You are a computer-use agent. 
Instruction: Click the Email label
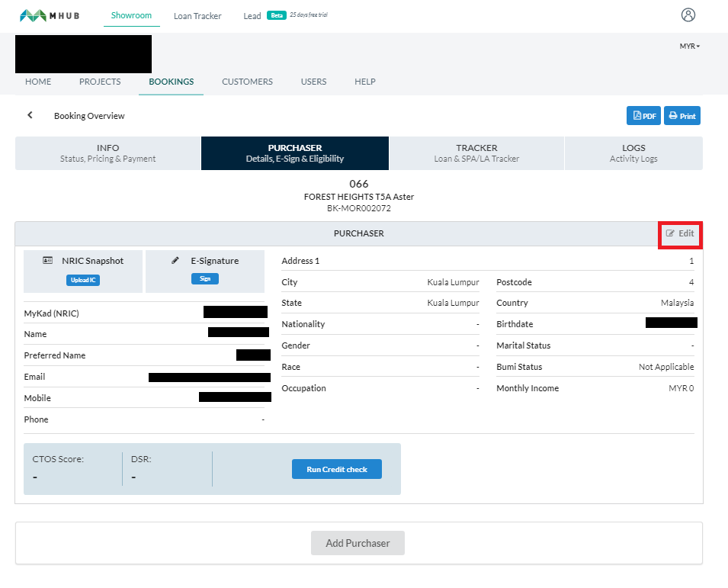[34, 377]
